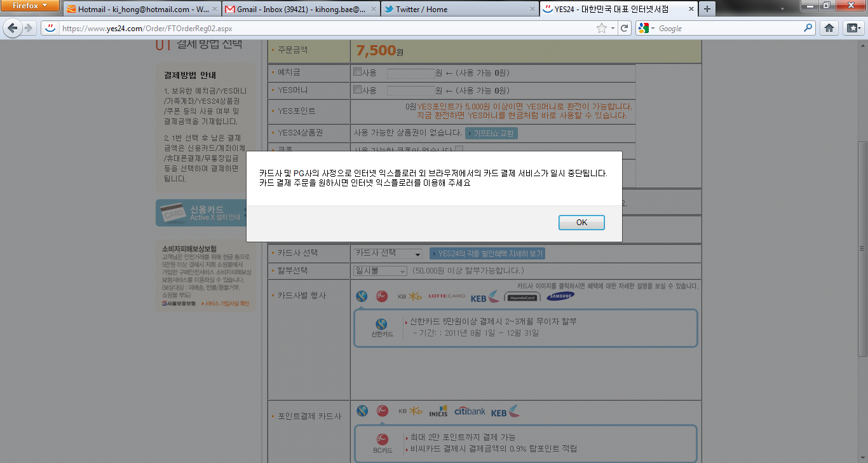Click the KB card logo in 카드사별 행사

pyautogui.click(x=410, y=296)
